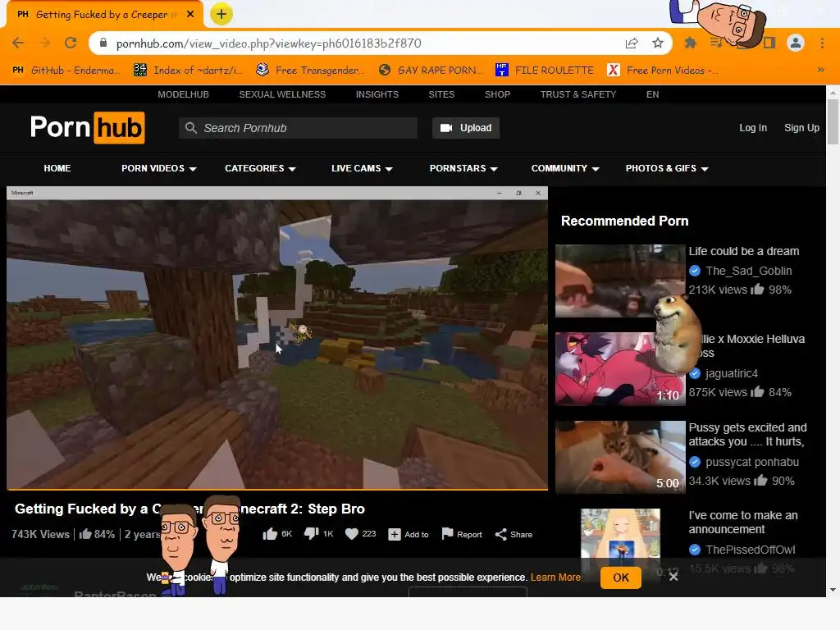Share the video with Share icon
The width and height of the screenshot is (840, 630).
(x=514, y=535)
